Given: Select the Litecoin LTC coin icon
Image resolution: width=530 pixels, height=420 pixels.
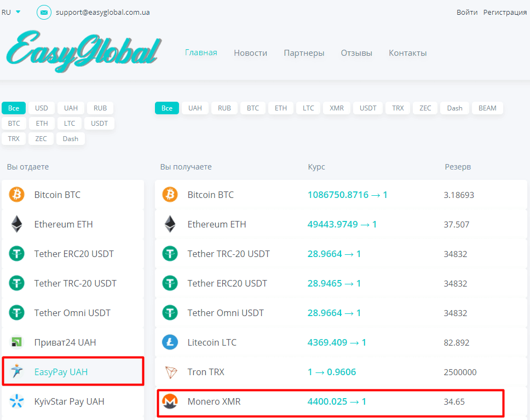Looking at the screenshot, I should click(x=170, y=342).
